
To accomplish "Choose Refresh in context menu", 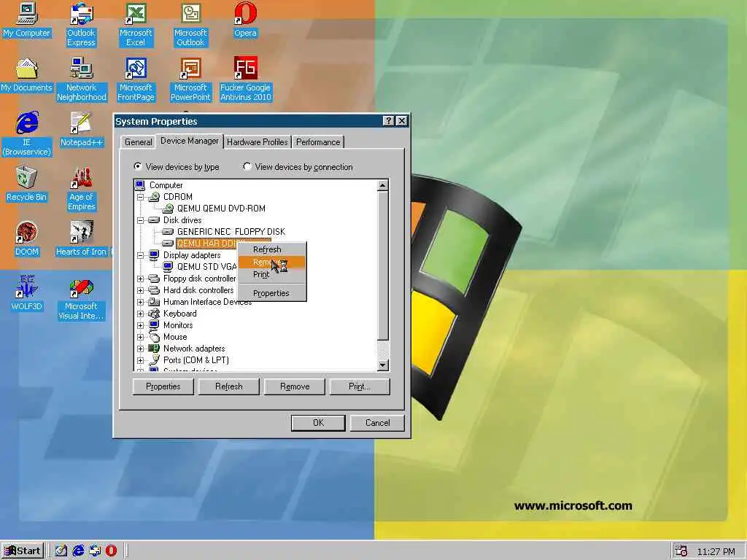I will tap(271, 249).
